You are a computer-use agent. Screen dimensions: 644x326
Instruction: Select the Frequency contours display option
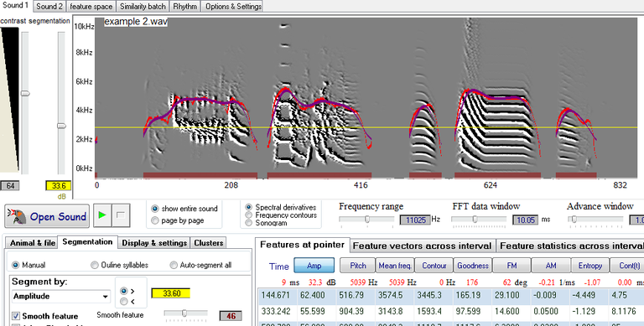pyautogui.click(x=248, y=215)
